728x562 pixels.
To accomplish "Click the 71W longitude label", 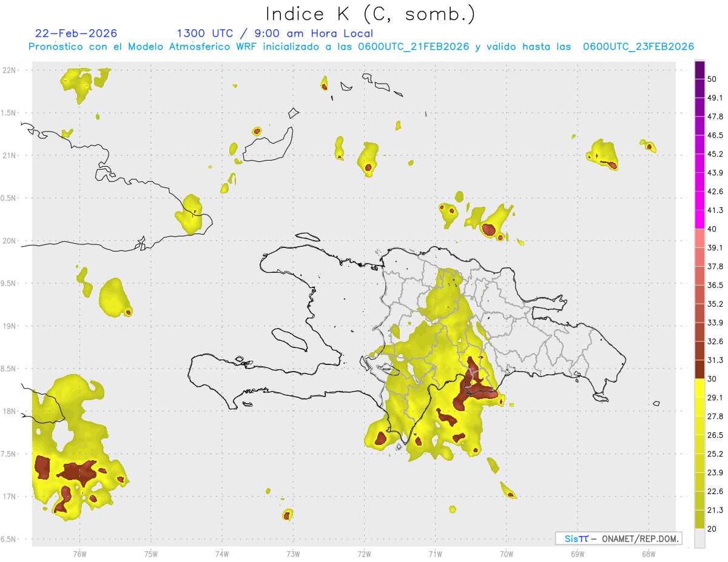I will click(435, 554).
